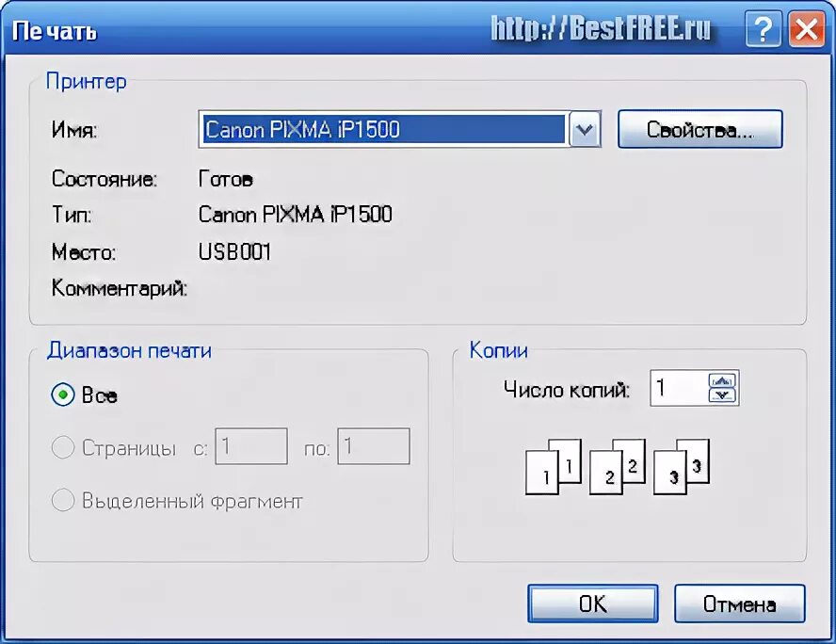Confirm printing with OK button
This screenshot has width=836, height=644.
coord(593,604)
